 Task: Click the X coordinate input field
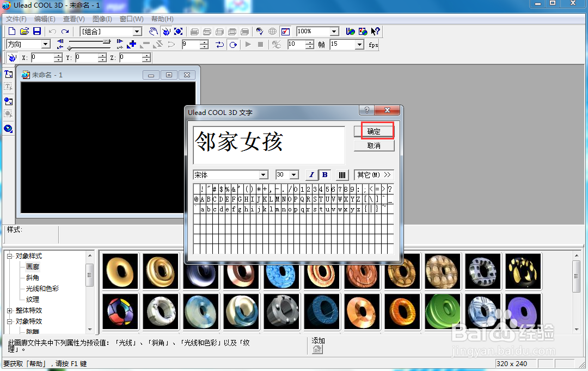(x=42, y=57)
